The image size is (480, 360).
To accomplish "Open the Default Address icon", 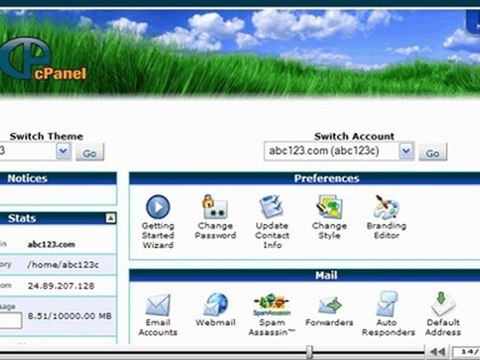I will point(443,304).
